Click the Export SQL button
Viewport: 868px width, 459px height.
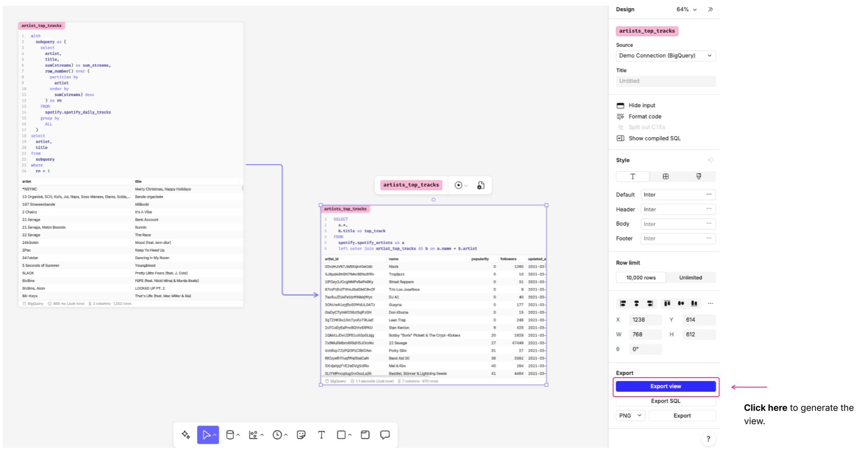point(665,401)
